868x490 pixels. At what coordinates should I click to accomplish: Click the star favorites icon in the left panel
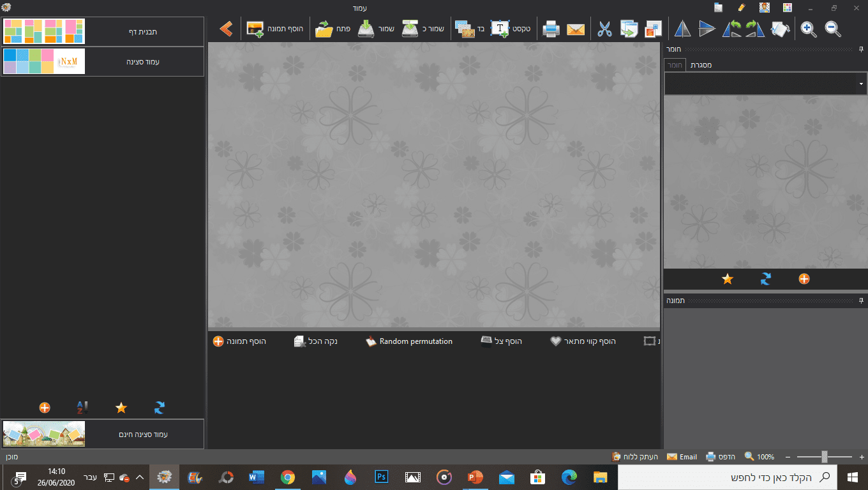pyautogui.click(x=121, y=407)
